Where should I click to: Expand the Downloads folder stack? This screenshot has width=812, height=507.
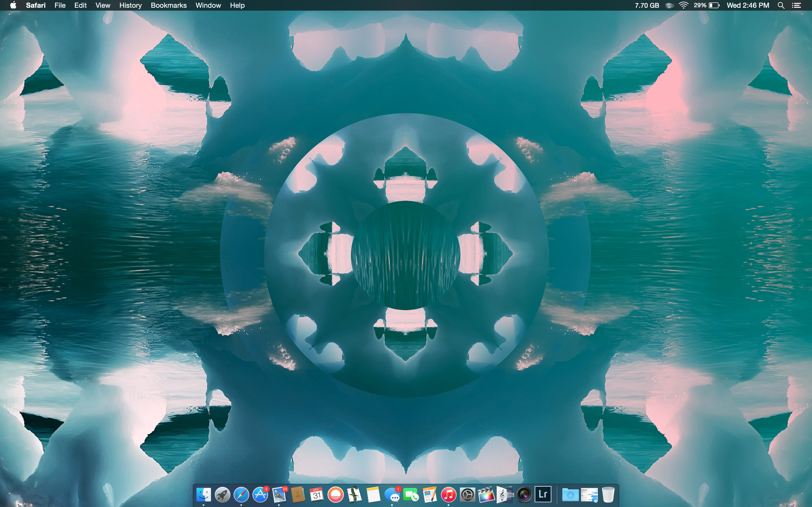click(570, 495)
